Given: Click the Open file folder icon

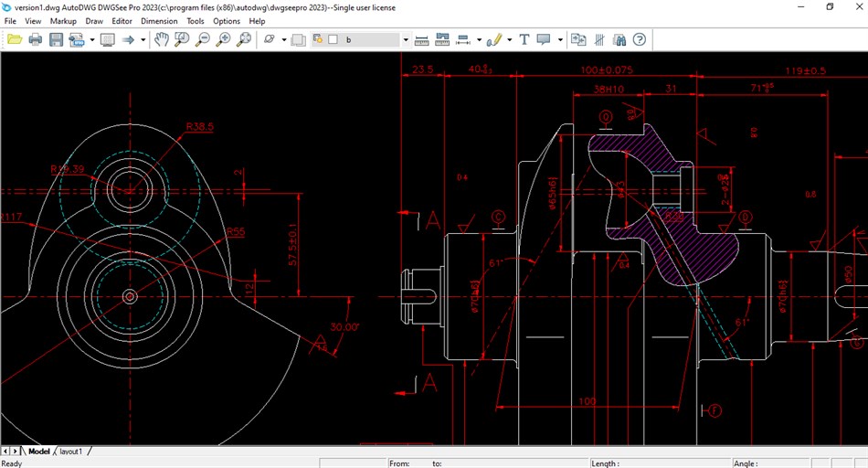Looking at the screenshot, I should (15, 39).
